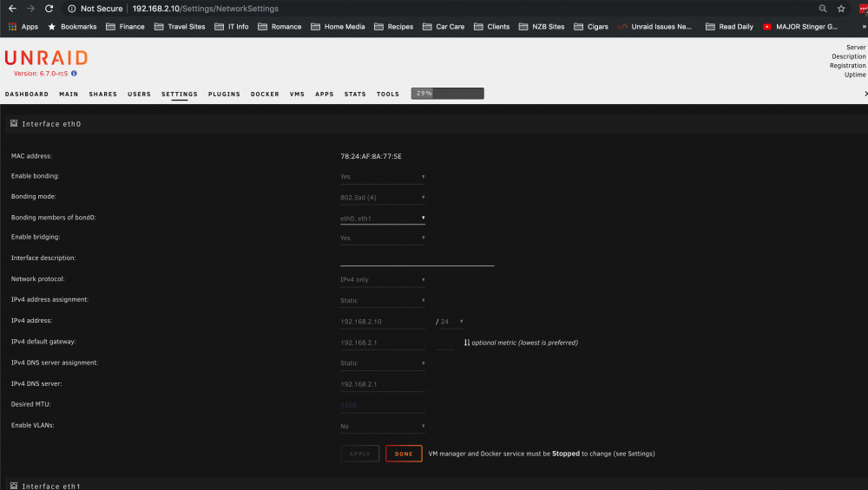Bookmark this page with the star icon
Viewport: 868px width, 490px height.
point(841,9)
